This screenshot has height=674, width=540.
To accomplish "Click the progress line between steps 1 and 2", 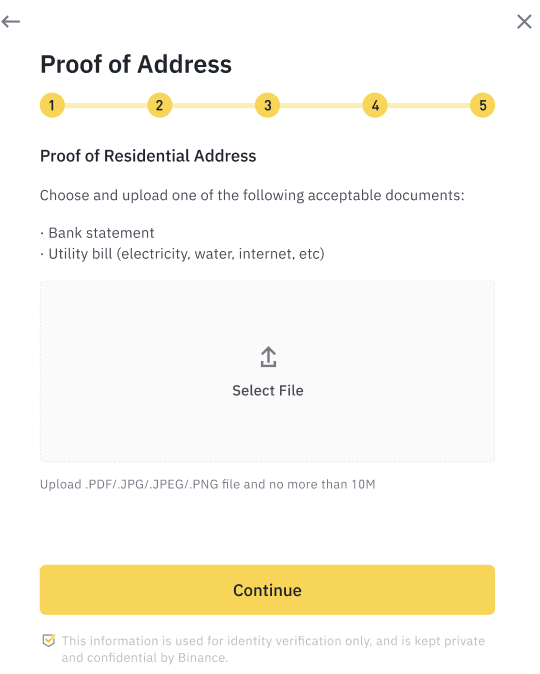I will [x=106, y=105].
